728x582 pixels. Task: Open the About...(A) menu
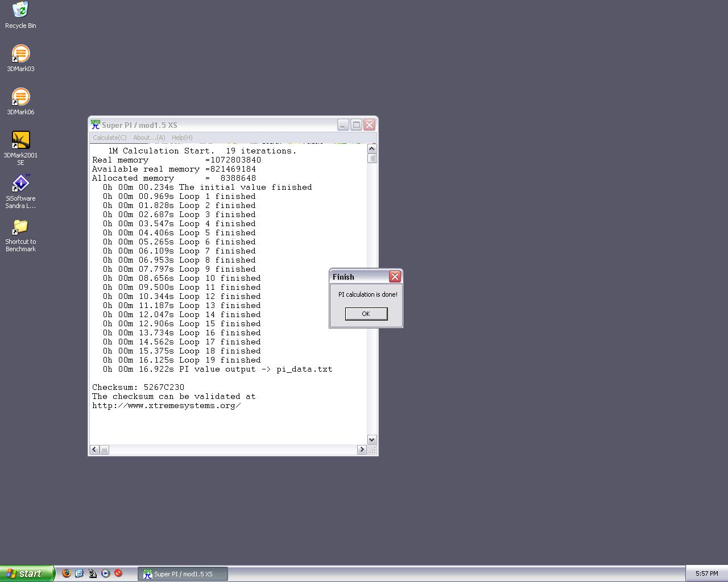[149, 138]
